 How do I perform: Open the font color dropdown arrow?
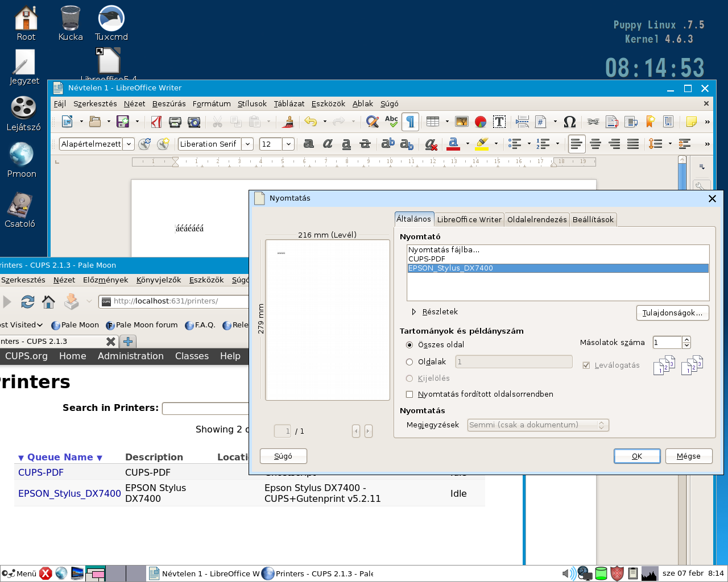(468, 144)
